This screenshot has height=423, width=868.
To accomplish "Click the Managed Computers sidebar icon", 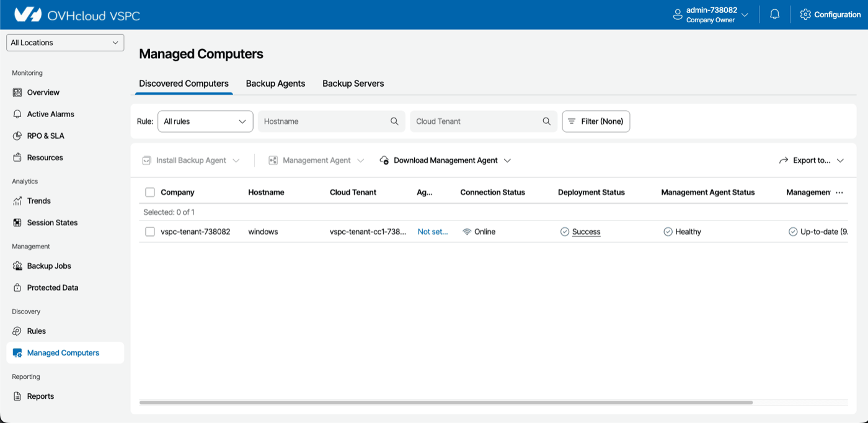I will pyautogui.click(x=17, y=352).
